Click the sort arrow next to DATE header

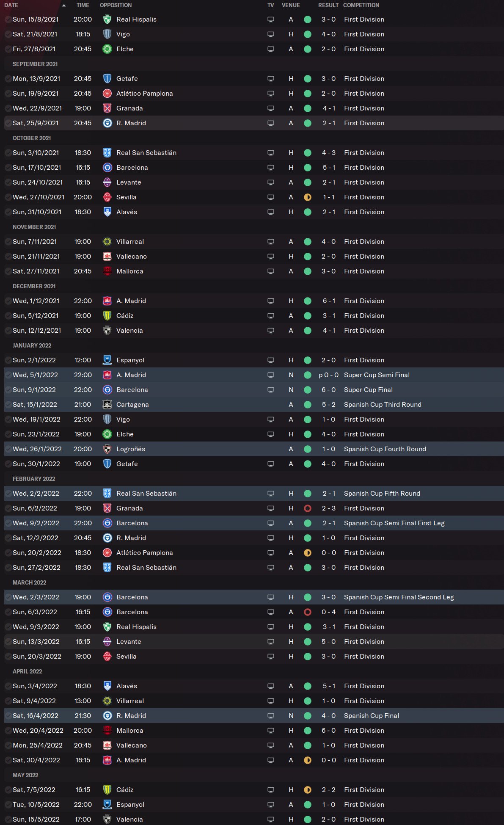point(64,6)
